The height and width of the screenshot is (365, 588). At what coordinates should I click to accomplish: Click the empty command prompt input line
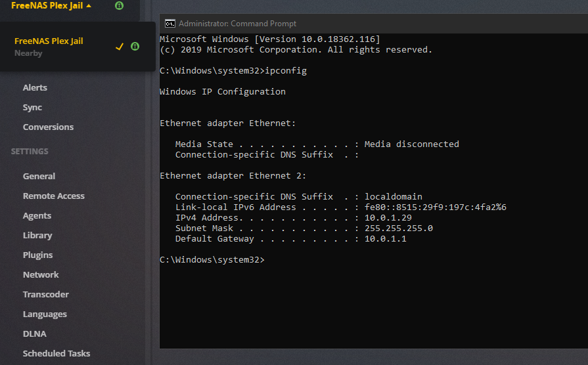click(212, 260)
